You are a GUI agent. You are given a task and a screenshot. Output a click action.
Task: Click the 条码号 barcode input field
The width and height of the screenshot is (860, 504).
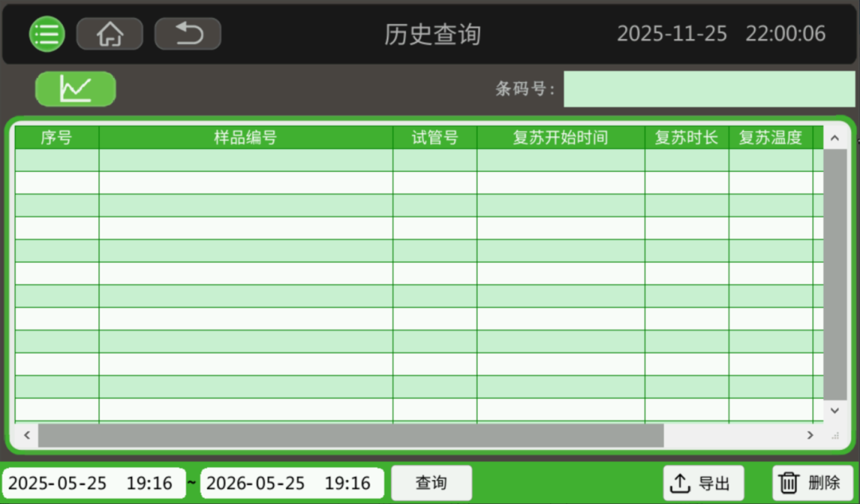709,89
